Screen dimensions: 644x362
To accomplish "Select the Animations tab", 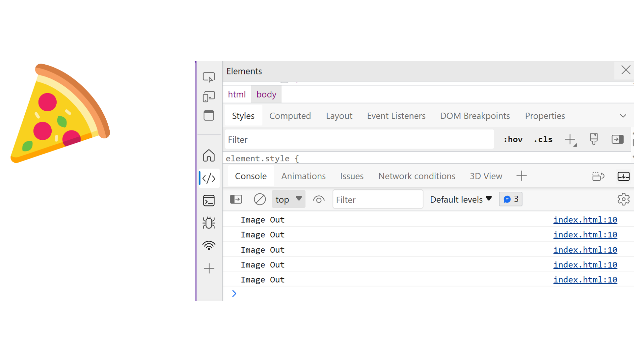I will pyautogui.click(x=303, y=176).
